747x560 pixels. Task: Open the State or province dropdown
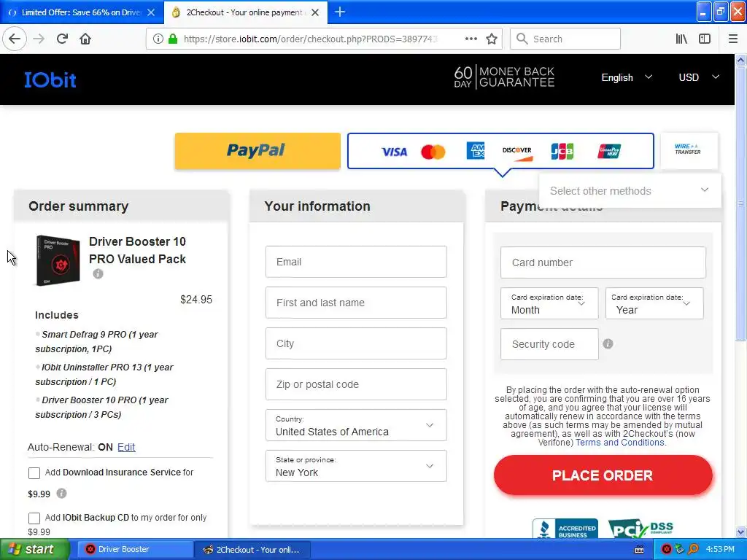click(356, 466)
